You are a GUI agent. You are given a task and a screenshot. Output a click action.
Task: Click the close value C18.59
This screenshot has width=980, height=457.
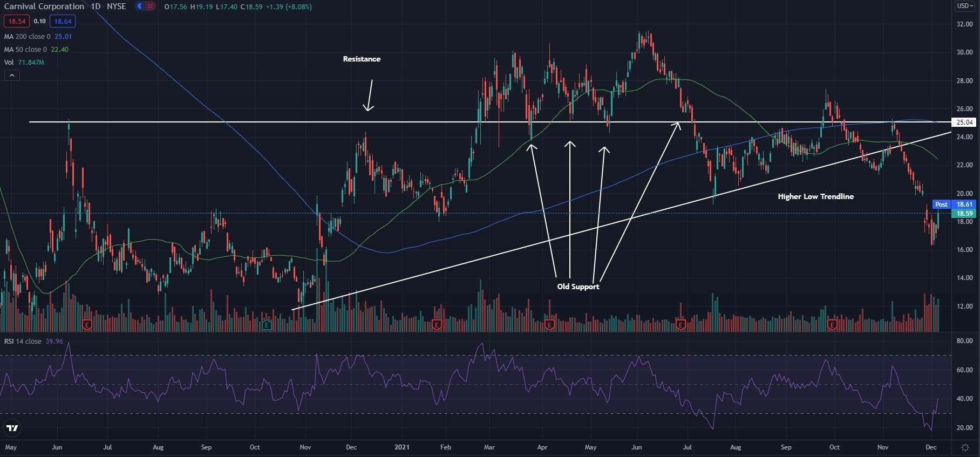tap(251, 7)
